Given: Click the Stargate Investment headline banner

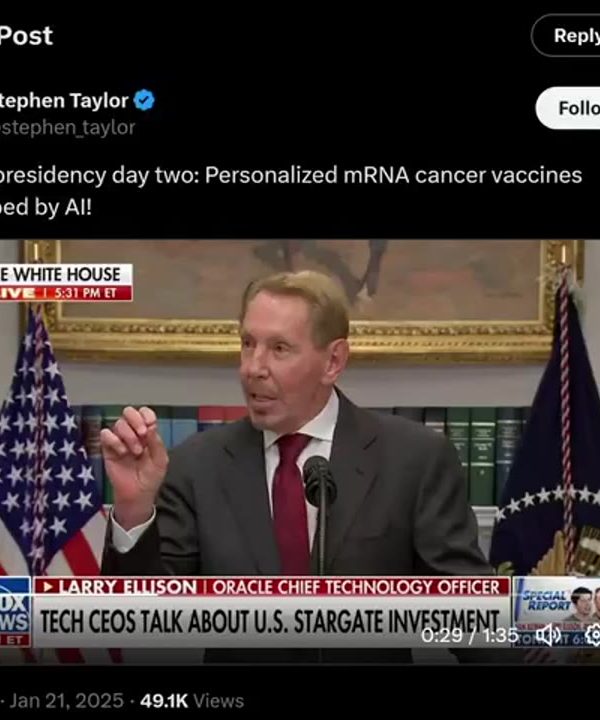Looking at the screenshot, I should (270, 621).
